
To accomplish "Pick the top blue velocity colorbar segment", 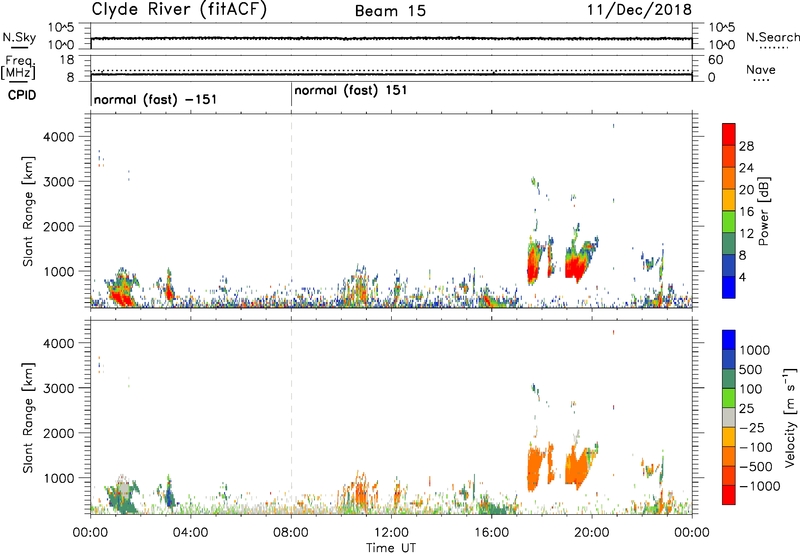I will [729, 340].
